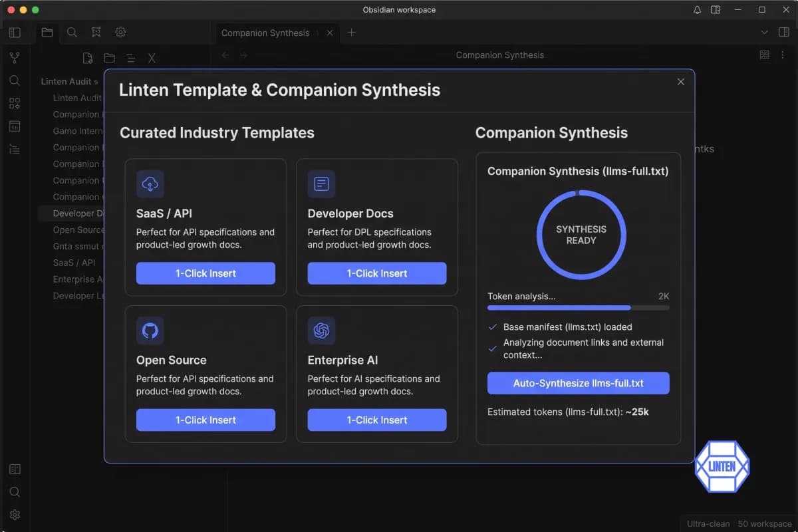Open 'Gamo Intern' note in file list

[78, 131]
